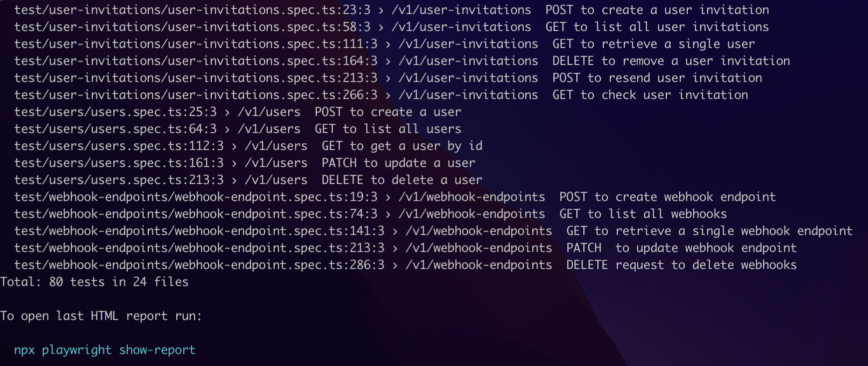
Task: Click the 'POST to create a user invitation' text
Action: (x=657, y=10)
